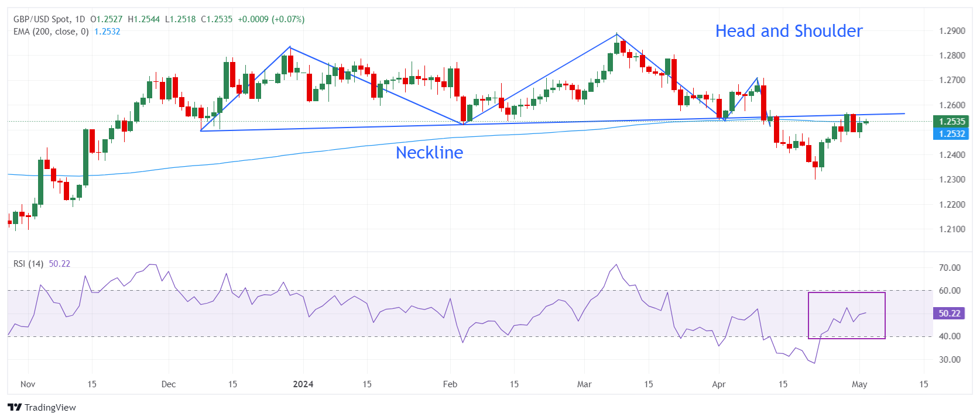Click the 30.00 level on the RSI axis
The image size is (980, 420).
tap(950, 360)
